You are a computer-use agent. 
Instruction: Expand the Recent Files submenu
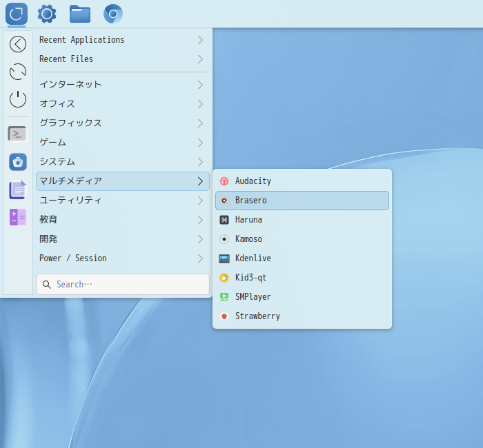[x=122, y=59]
